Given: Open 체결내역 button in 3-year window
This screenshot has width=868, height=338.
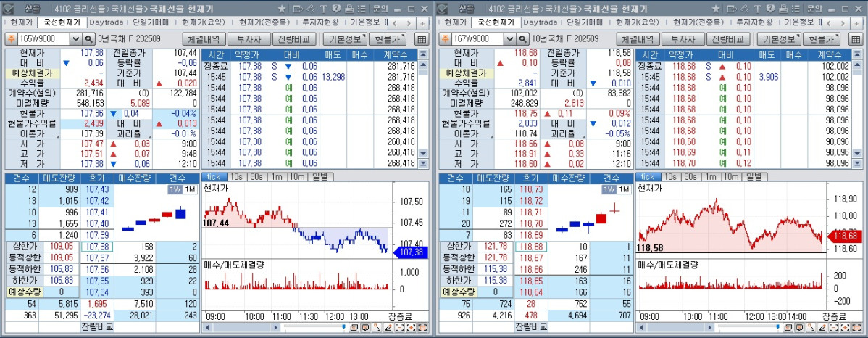Looking at the screenshot, I should pos(204,39).
